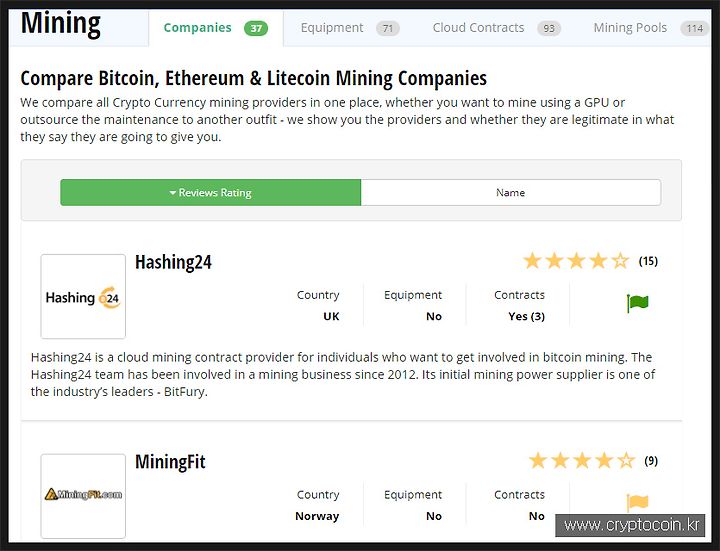Click the 93 badge on Cloud Contracts tab
Viewport: 720px width, 551px height.
click(549, 28)
